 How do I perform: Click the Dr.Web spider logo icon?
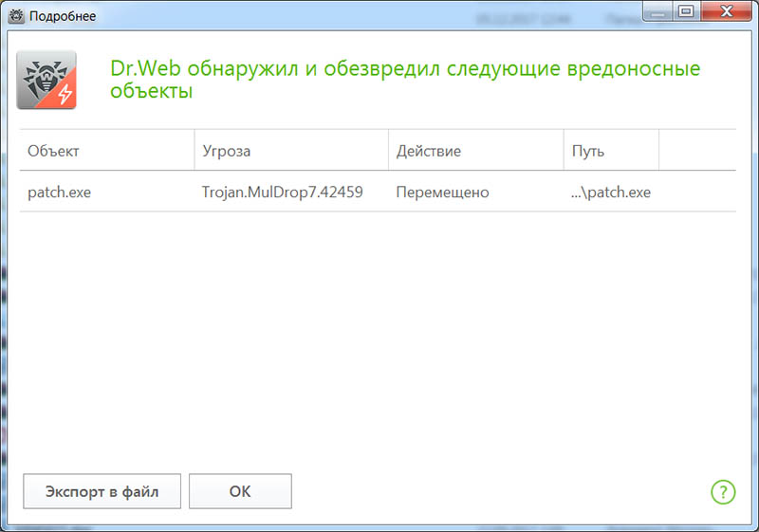[46, 80]
